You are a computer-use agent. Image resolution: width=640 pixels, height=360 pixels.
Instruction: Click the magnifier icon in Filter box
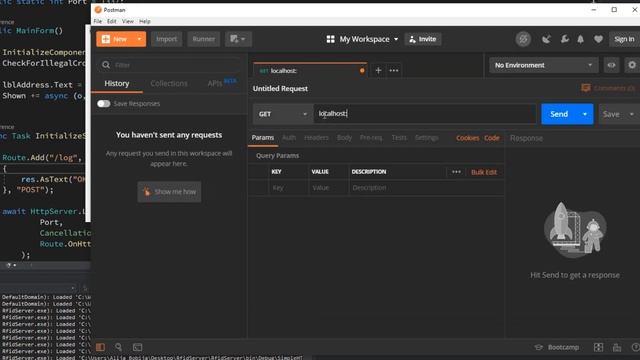point(106,65)
